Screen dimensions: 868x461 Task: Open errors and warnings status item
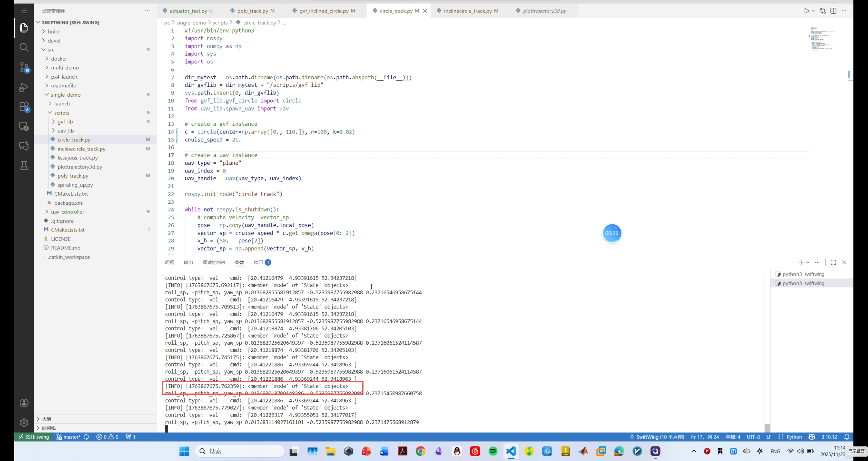click(x=107, y=437)
